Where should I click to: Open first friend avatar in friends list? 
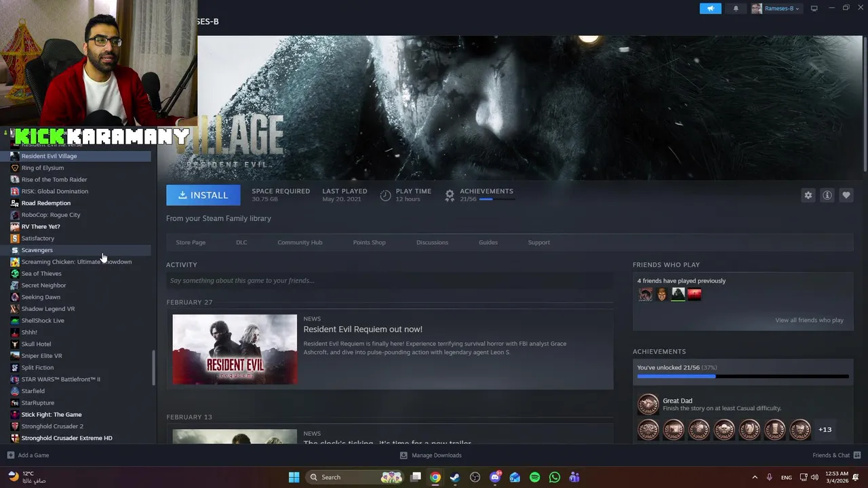tap(646, 294)
